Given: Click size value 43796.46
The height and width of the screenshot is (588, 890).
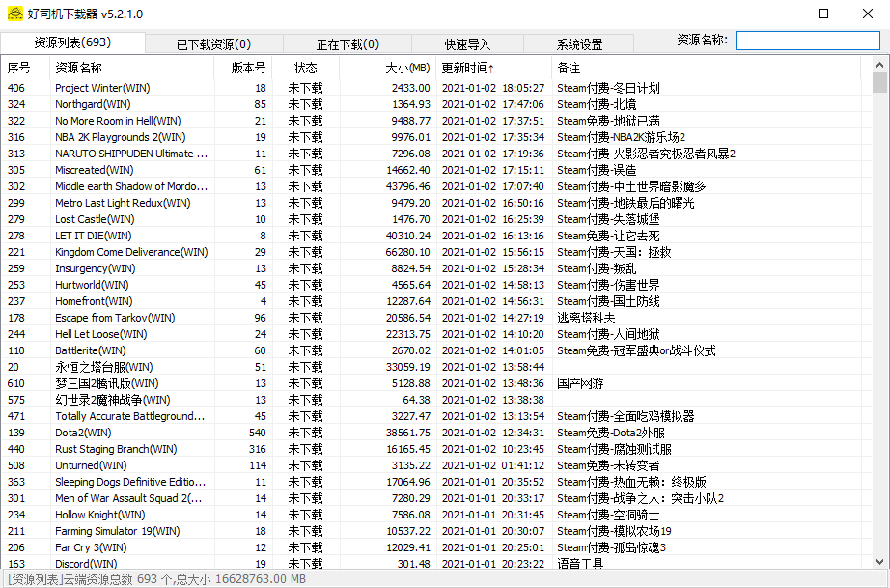Looking at the screenshot, I should coord(407,186).
